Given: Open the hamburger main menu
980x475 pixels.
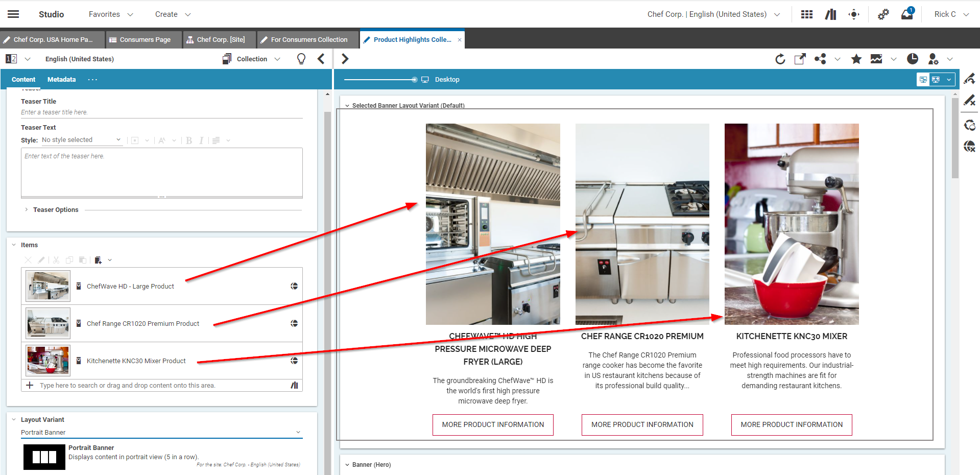Looking at the screenshot, I should 13,14.
